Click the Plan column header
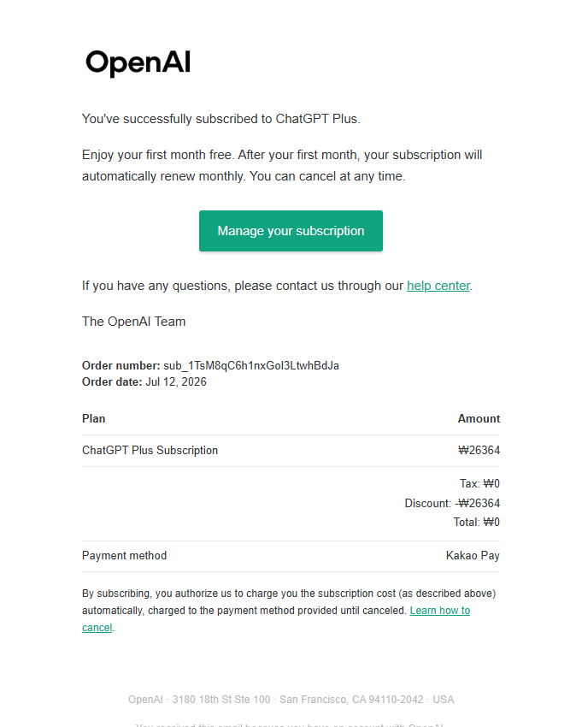 [x=94, y=419]
